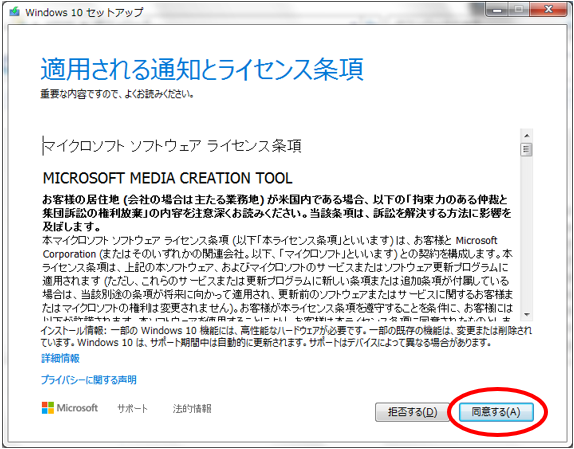Close the Windows 10 setup window
Image resolution: width=574 pixels, height=449 pixels.
548,10
